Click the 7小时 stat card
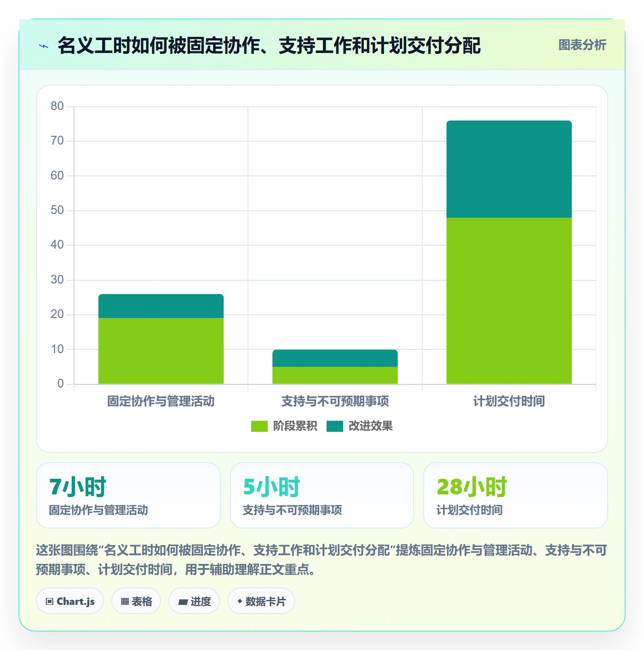Viewport: 644px width, 650px height. tap(128, 495)
